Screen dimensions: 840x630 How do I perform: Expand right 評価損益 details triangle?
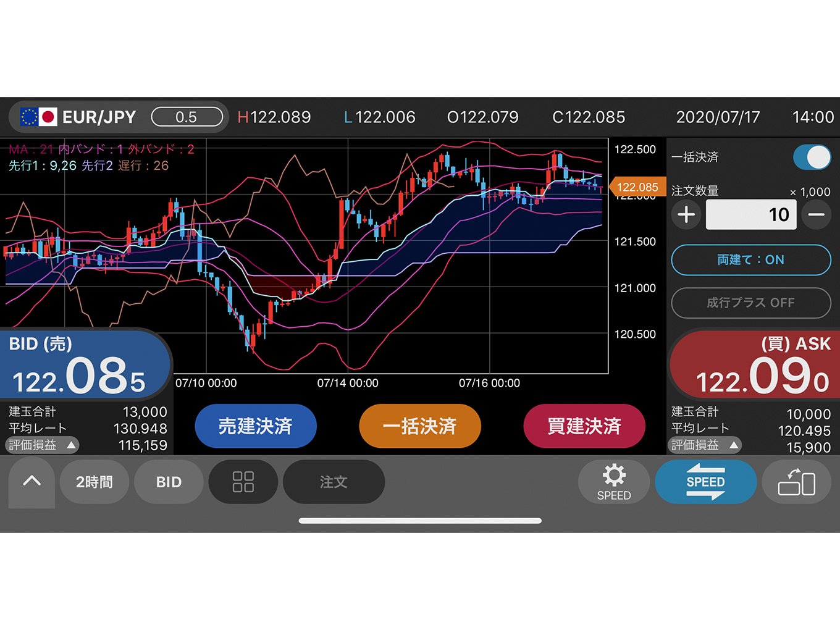point(734,445)
